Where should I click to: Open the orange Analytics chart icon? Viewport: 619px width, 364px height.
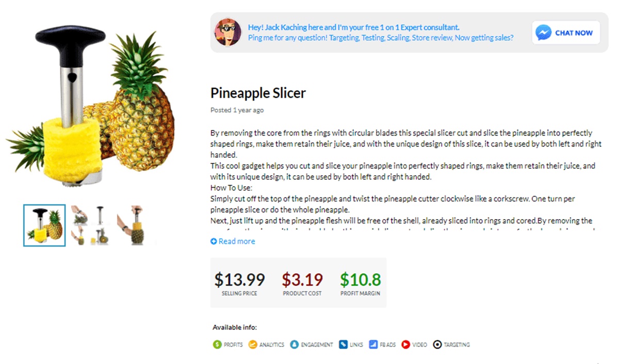click(253, 344)
